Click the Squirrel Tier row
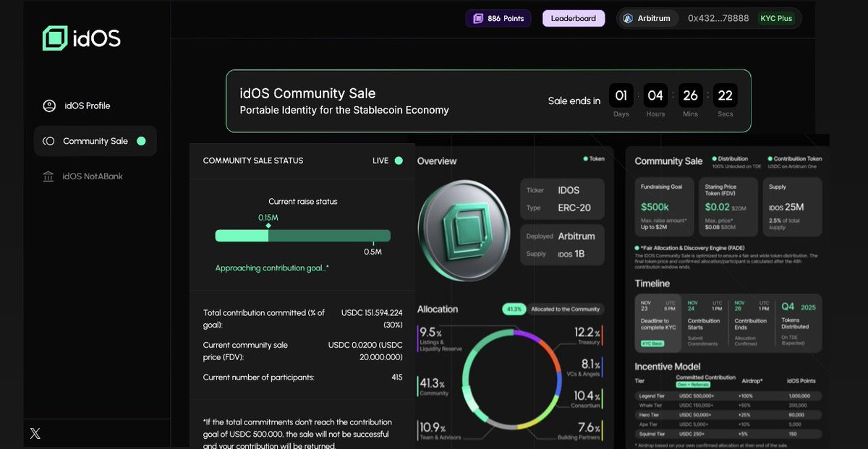Screen dimensions: 868x449 click(x=728, y=434)
